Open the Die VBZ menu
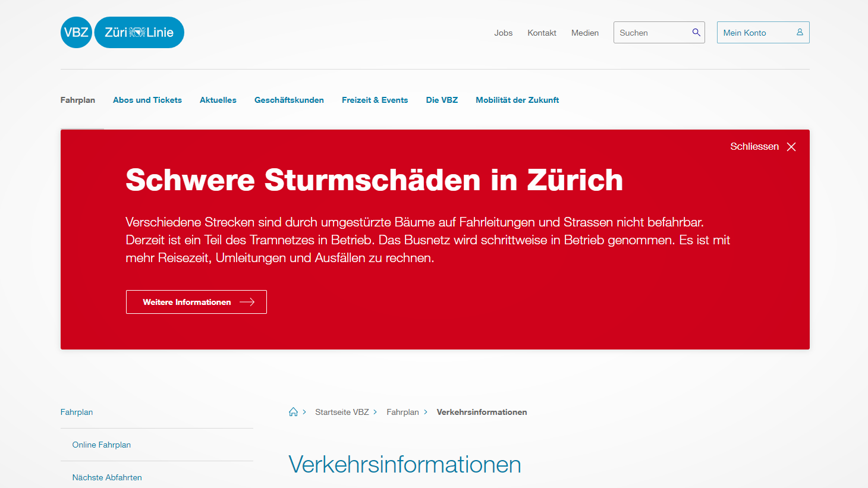The height and width of the screenshot is (488, 868). (x=442, y=100)
